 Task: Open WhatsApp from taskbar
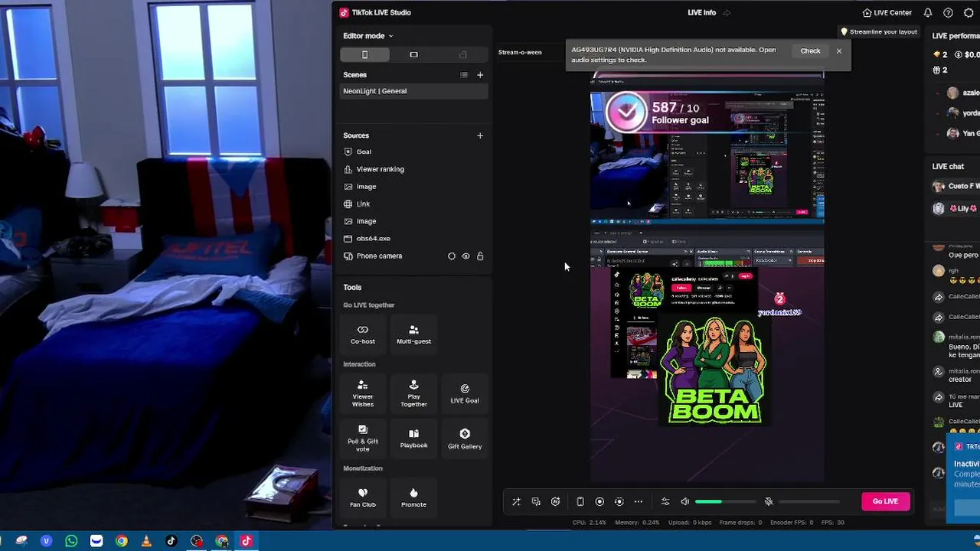(71, 541)
